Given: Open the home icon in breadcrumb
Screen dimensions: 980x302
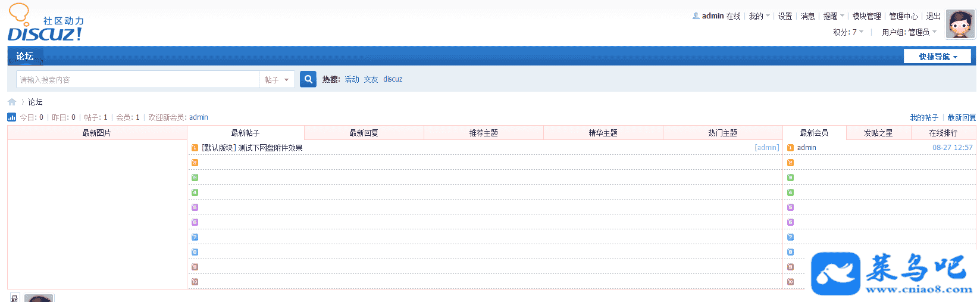Looking at the screenshot, I should tap(12, 102).
